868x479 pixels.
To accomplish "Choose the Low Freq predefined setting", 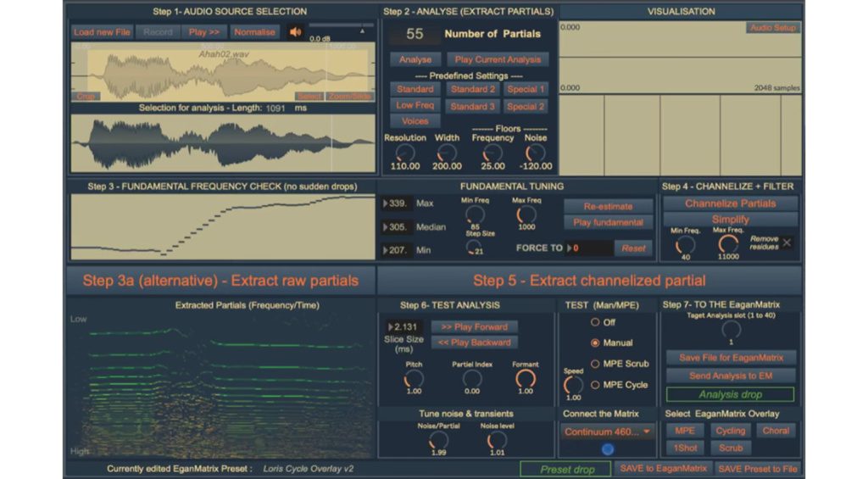I will [415, 105].
